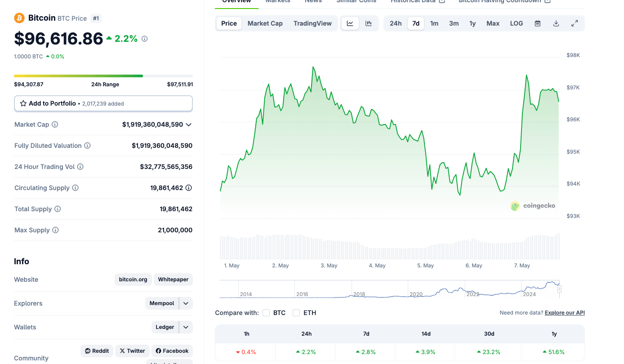Expand the Market Cap row details

(x=189, y=124)
